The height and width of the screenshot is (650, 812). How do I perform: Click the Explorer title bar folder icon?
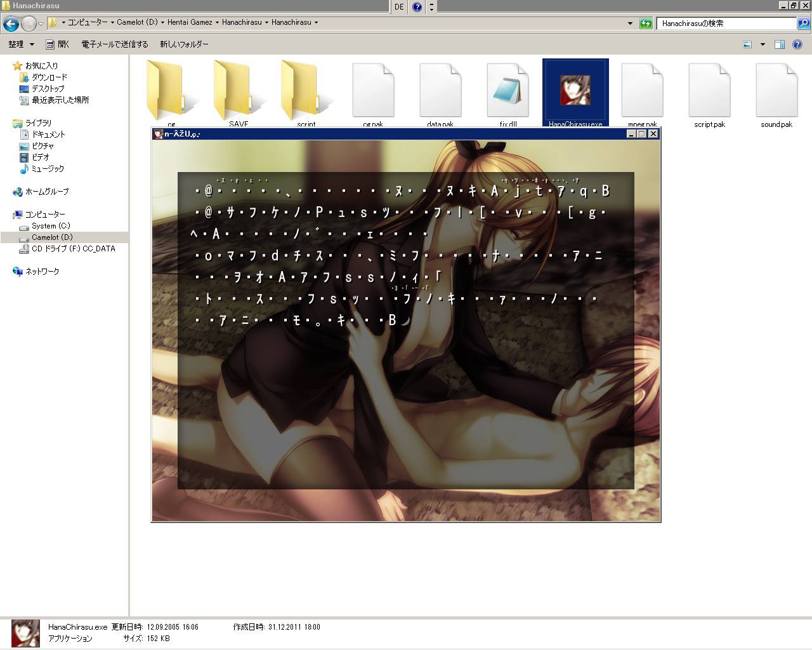tap(6, 6)
